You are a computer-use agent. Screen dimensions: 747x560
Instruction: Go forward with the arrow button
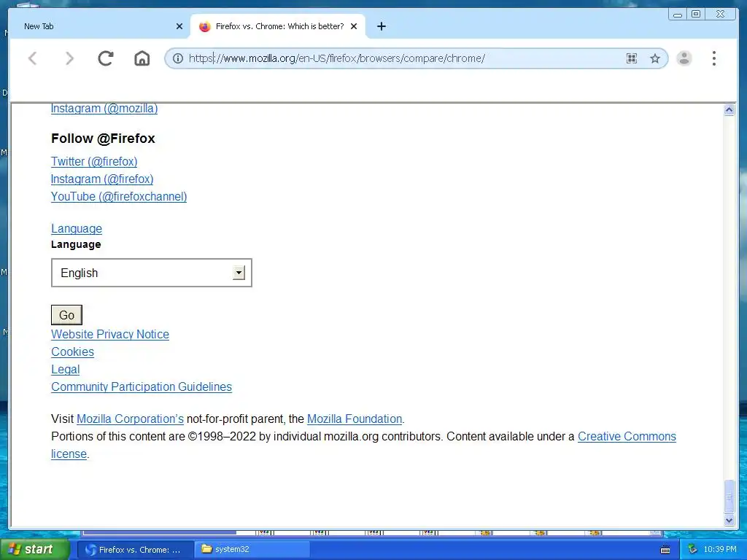click(x=69, y=58)
